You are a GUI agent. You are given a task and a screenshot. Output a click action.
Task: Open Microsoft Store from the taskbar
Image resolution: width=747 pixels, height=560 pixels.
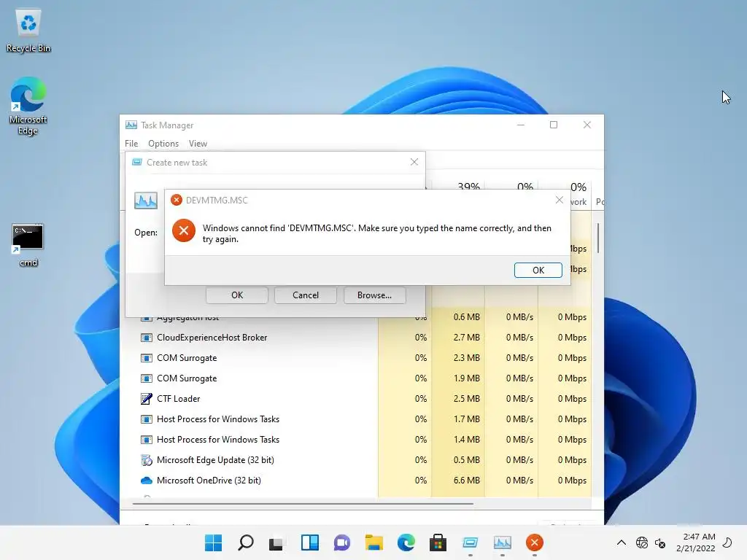click(x=438, y=542)
